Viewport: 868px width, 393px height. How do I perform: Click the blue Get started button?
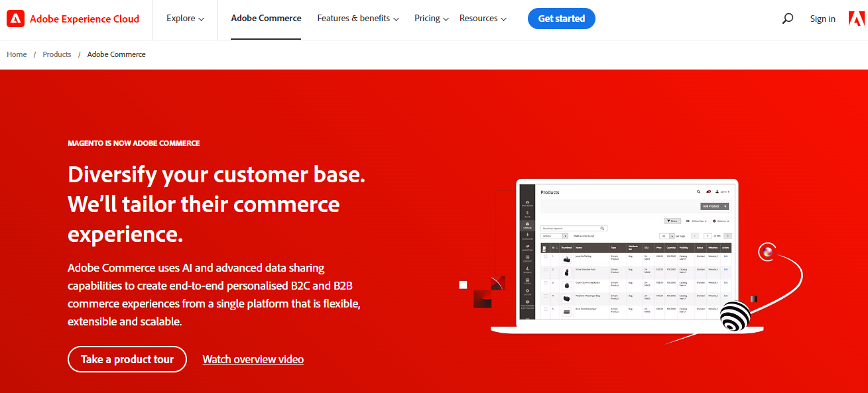click(562, 19)
